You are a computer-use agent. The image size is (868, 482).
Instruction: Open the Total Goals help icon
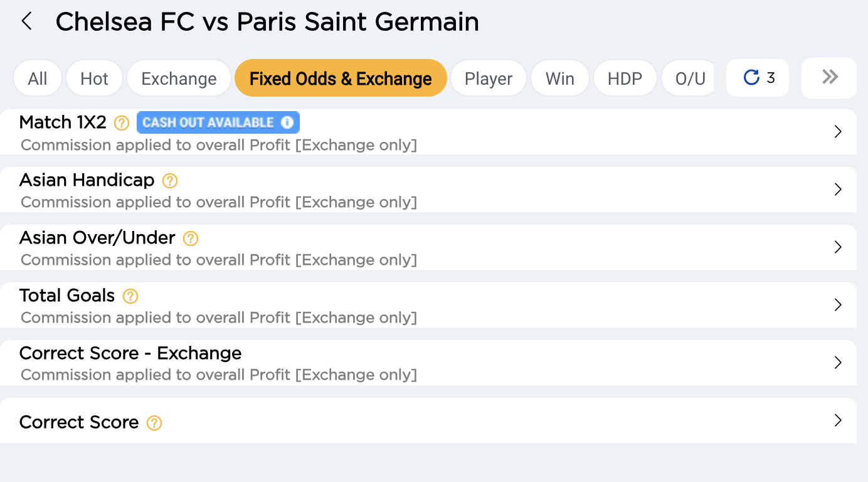[x=130, y=296]
